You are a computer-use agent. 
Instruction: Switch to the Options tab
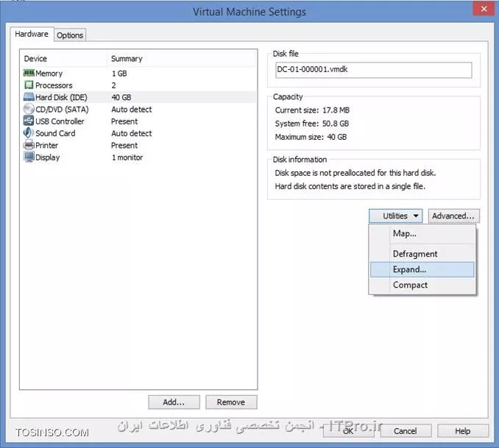click(x=70, y=35)
